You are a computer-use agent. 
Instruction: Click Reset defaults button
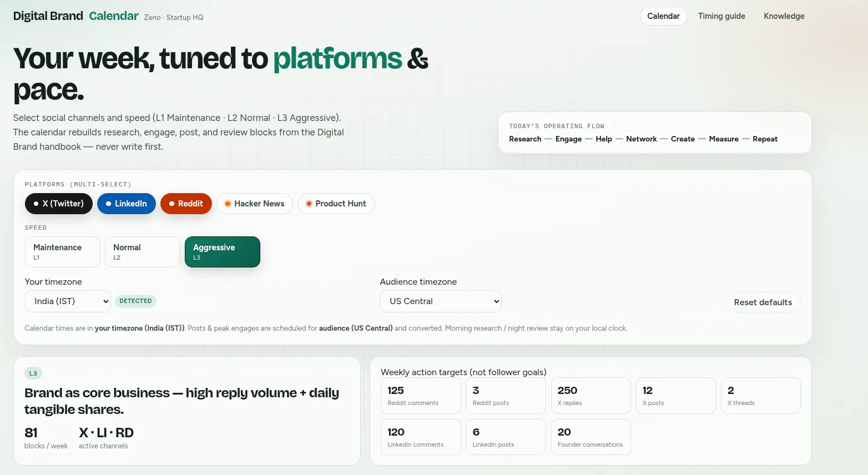[763, 302]
